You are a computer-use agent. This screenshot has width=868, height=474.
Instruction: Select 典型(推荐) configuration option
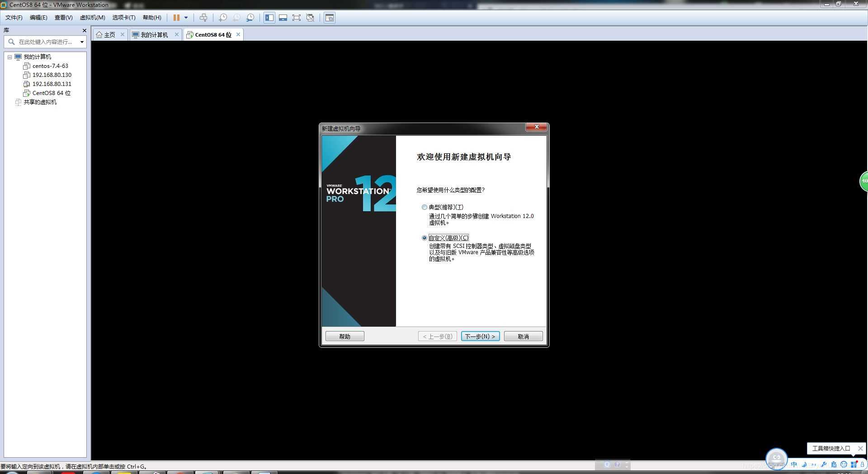[425, 207]
